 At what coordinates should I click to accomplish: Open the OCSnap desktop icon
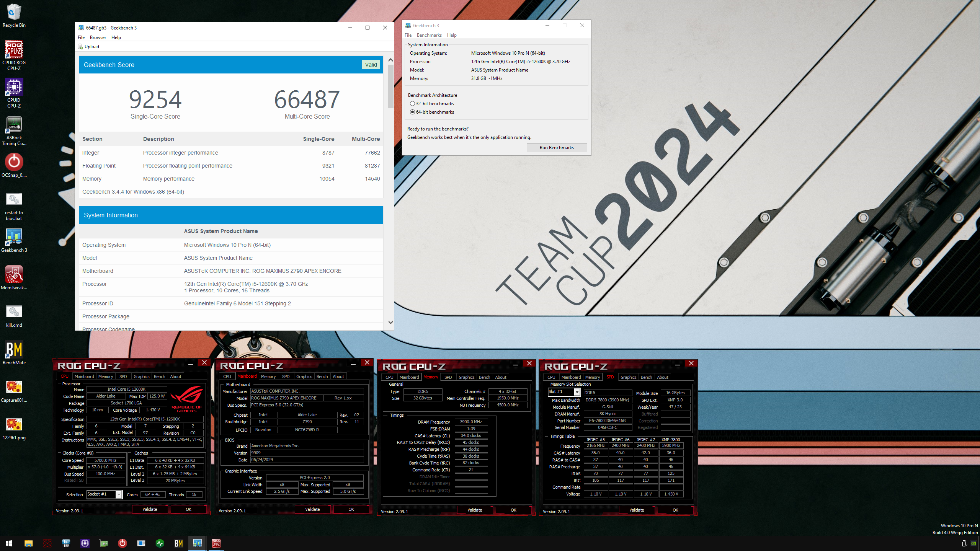(x=14, y=165)
